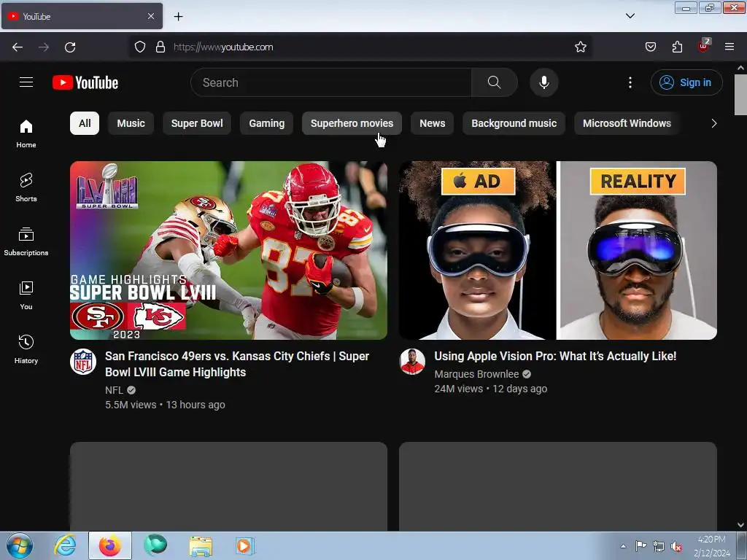Open the Firefox extensions puzzle icon

click(x=677, y=47)
